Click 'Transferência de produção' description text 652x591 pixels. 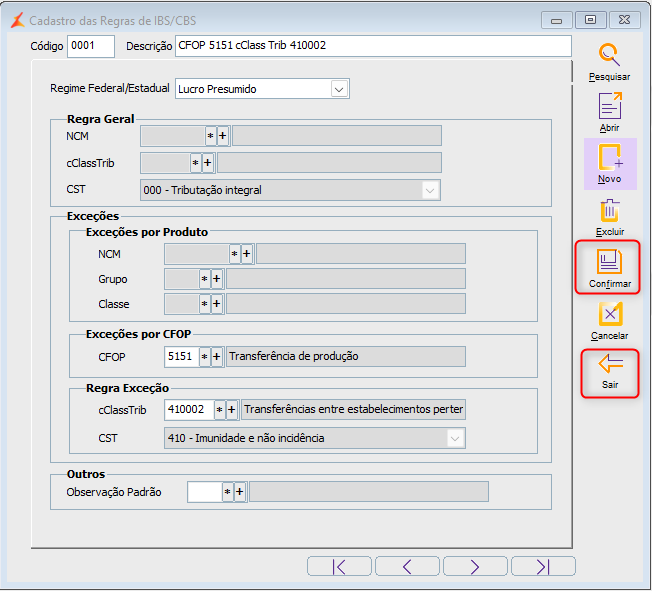(294, 356)
